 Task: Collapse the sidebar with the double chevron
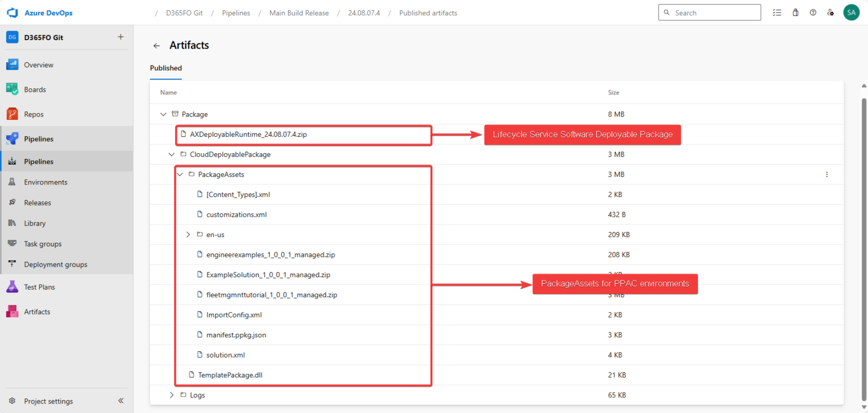coord(120,401)
